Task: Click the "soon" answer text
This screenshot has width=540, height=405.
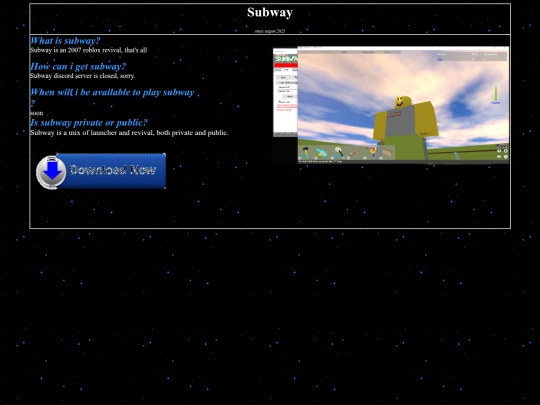Action: pos(37,113)
